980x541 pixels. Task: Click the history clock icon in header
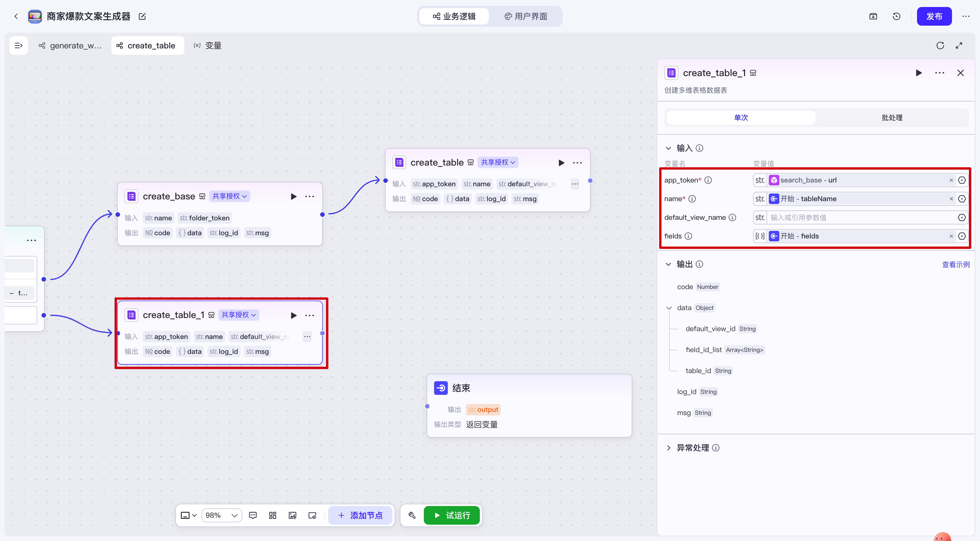(x=896, y=16)
